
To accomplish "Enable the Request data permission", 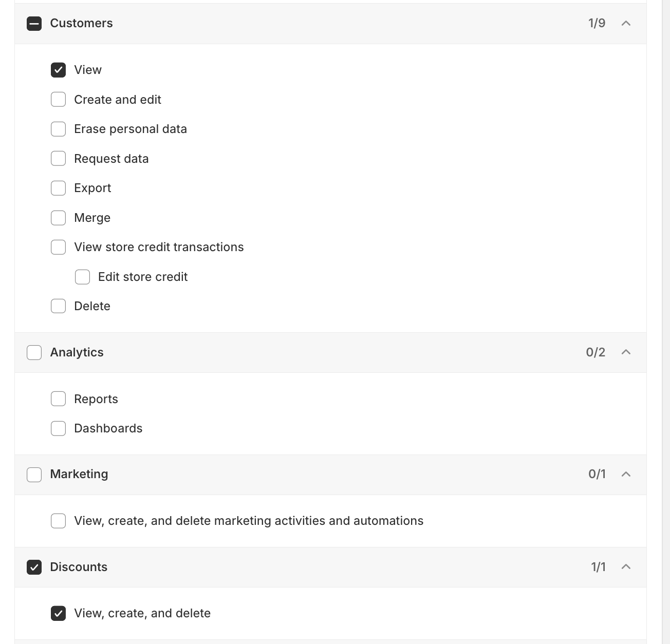I will pyautogui.click(x=58, y=159).
